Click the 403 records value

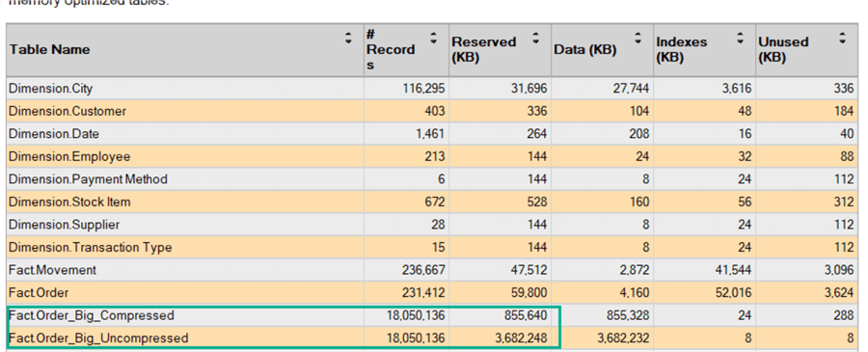(435, 111)
